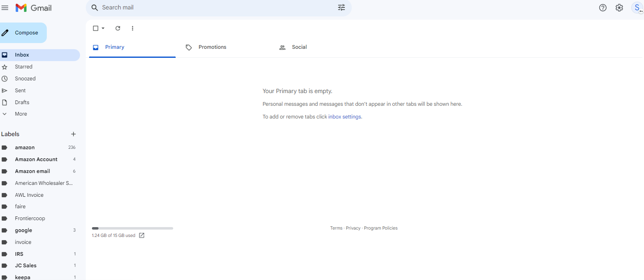Click the label tag icon beside invoice

pyautogui.click(x=5, y=242)
